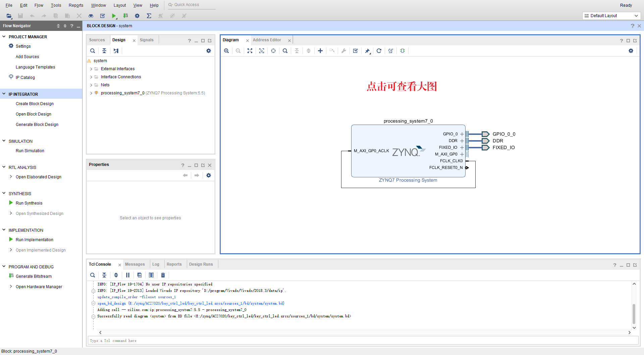Open the Settings gear in main toolbar

(x=137, y=16)
